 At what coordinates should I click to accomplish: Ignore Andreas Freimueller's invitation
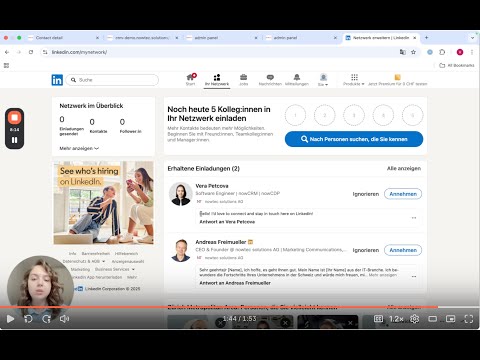coord(366,250)
